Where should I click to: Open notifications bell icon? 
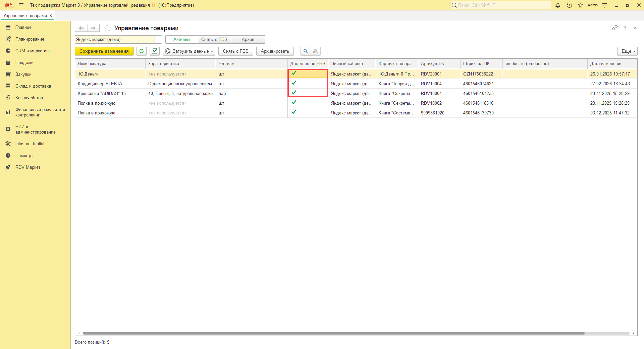pos(558,5)
